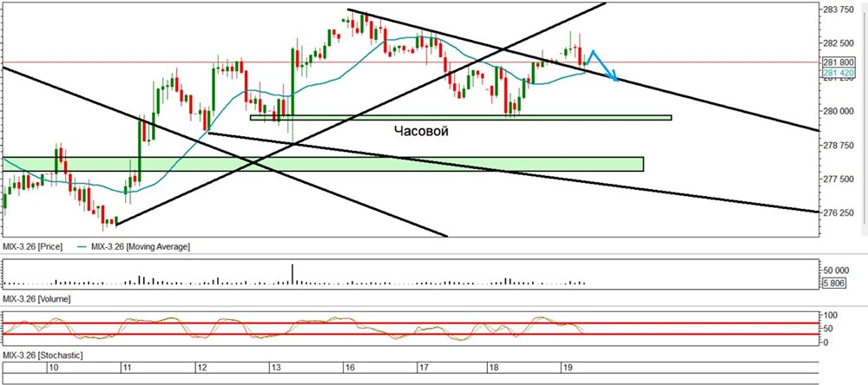Click the MIX-3.26 [Stochastic] panel label

[x=42, y=354]
